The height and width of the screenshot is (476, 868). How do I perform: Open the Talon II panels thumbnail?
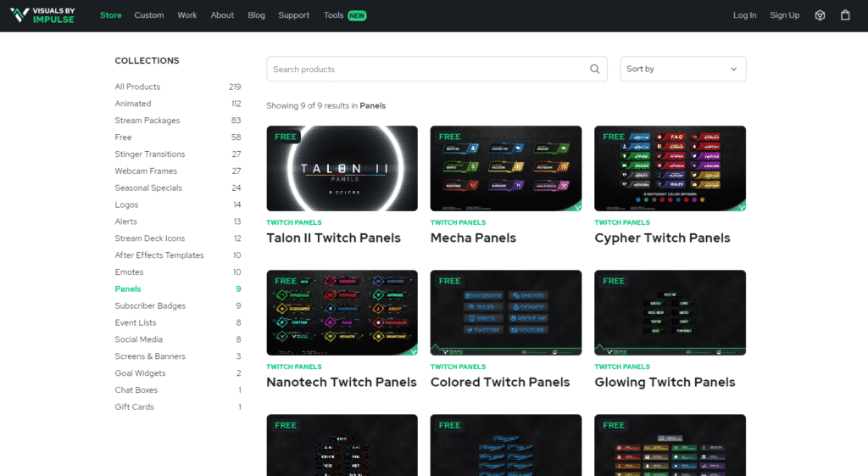click(342, 169)
